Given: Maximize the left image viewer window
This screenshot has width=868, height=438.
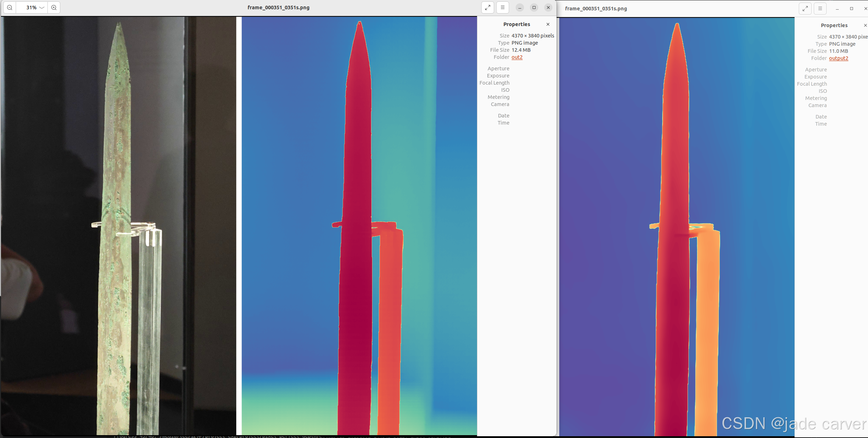Looking at the screenshot, I should click(x=534, y=7).
